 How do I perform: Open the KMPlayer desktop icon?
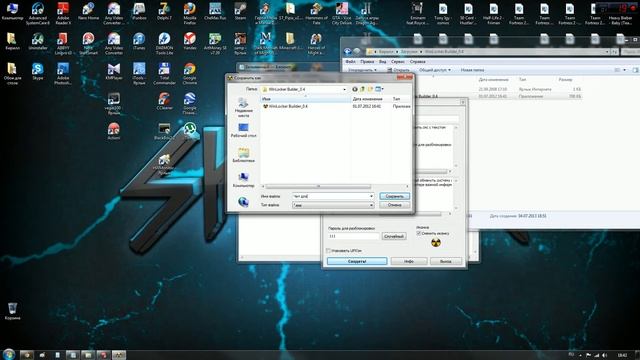[x=113, y=71]
